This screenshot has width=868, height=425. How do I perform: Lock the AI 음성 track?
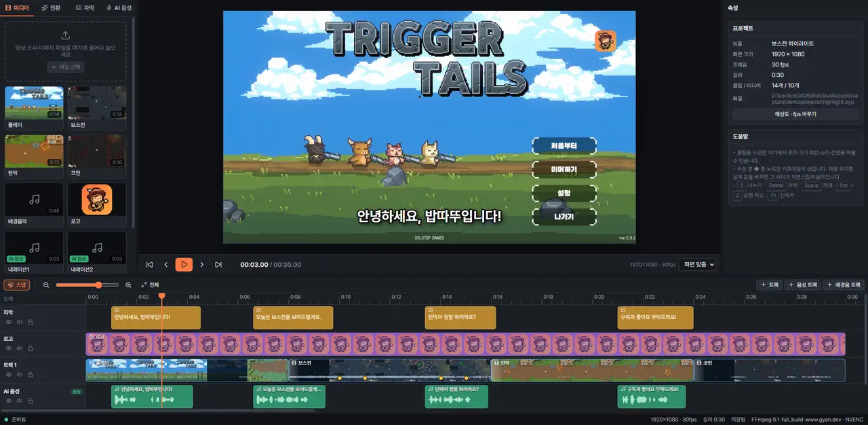pos(31,401)
